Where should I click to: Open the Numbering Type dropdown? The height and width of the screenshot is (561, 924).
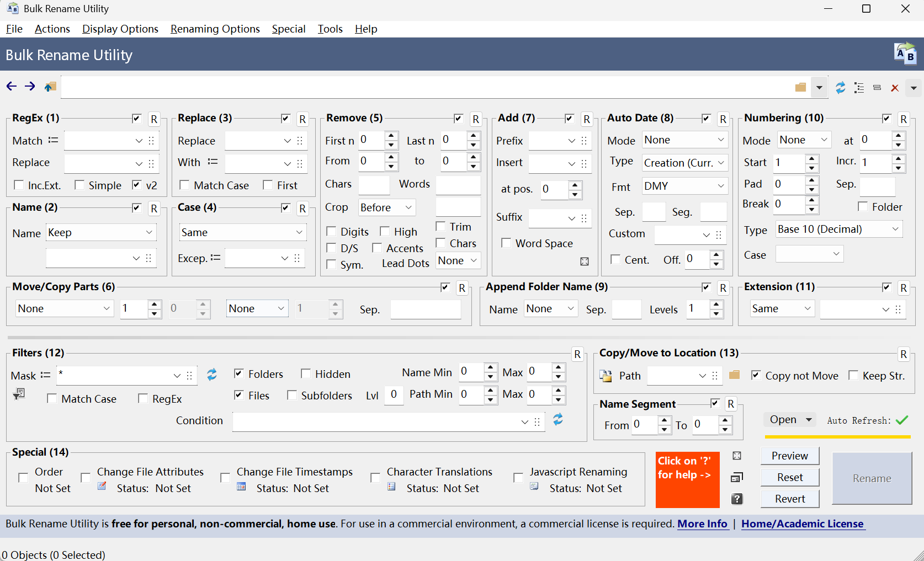pos(838,229)
